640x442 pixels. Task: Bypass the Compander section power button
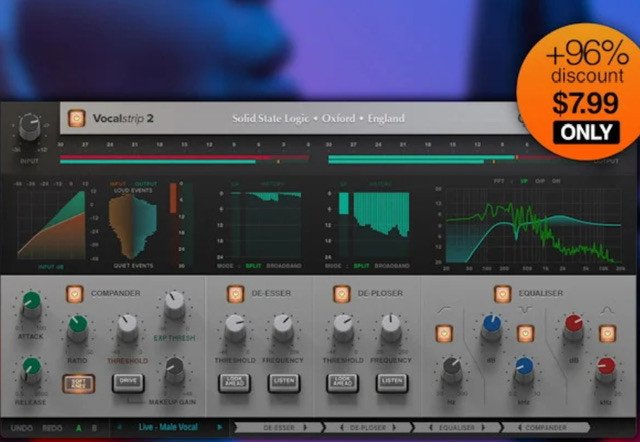coord(75,293)
